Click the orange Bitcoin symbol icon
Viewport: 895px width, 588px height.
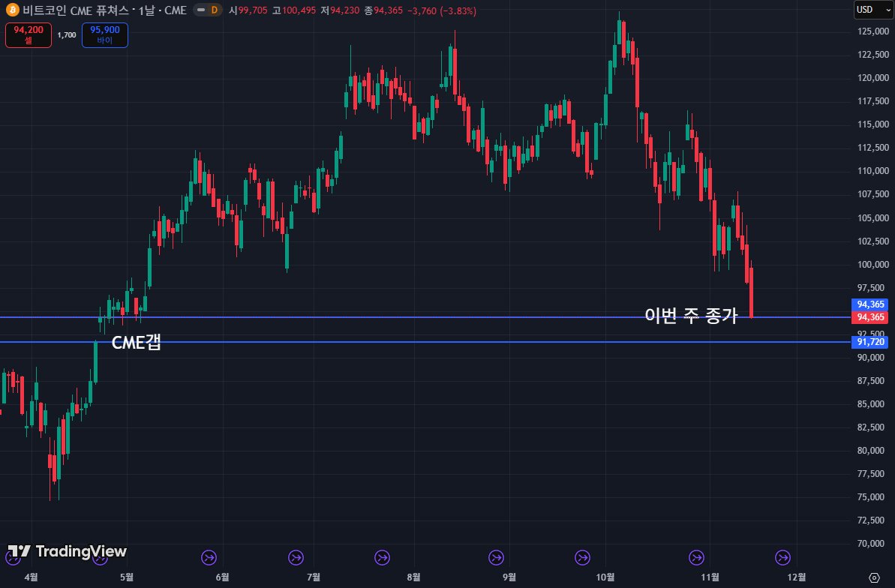[x=12, y=10]
